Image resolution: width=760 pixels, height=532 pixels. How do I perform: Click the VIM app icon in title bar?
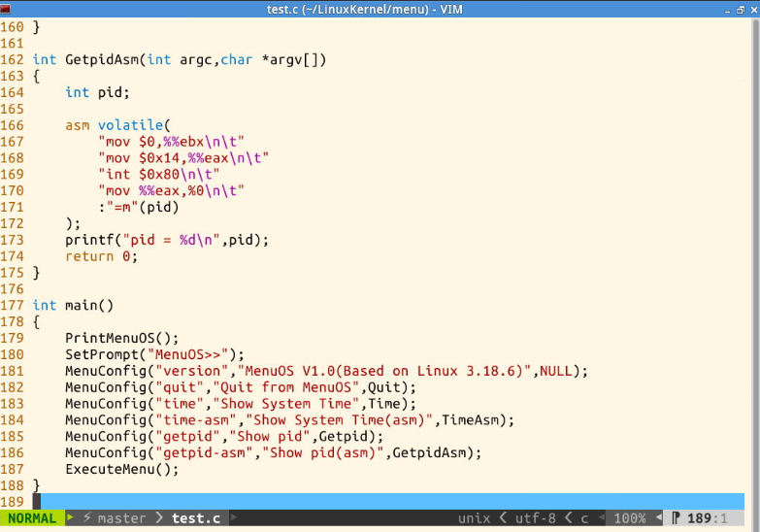(x=5, y=8)
